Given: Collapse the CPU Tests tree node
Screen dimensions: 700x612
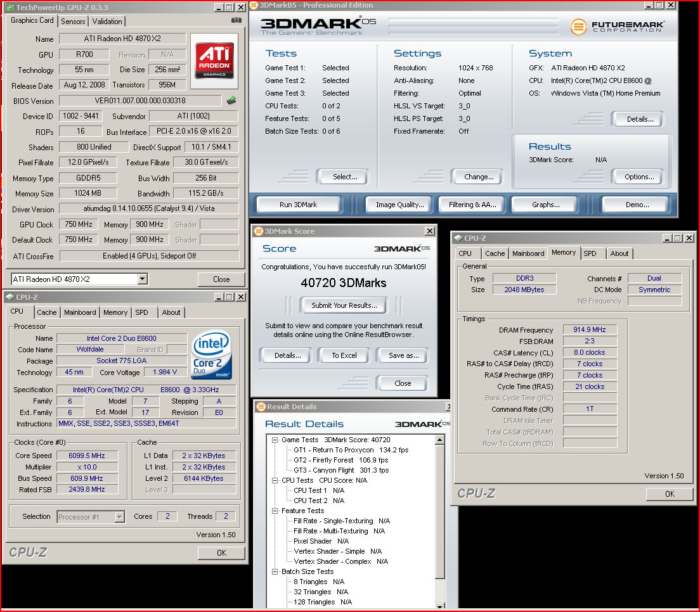Looking at the screenshot, I should (x=275, y=480).
